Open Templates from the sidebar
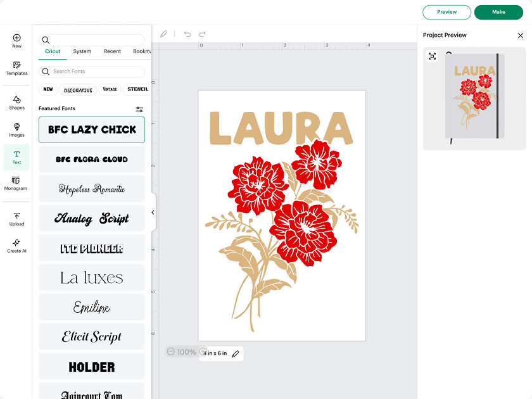The height and width of the screenshot is (399, 532). point(16,68)
